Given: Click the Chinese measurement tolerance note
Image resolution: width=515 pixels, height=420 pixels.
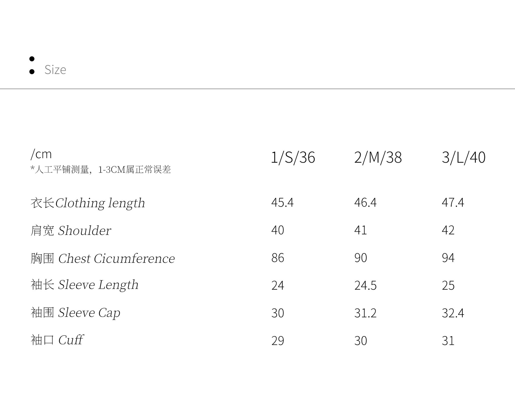Looking at the screenshot, I should [101, 170].
